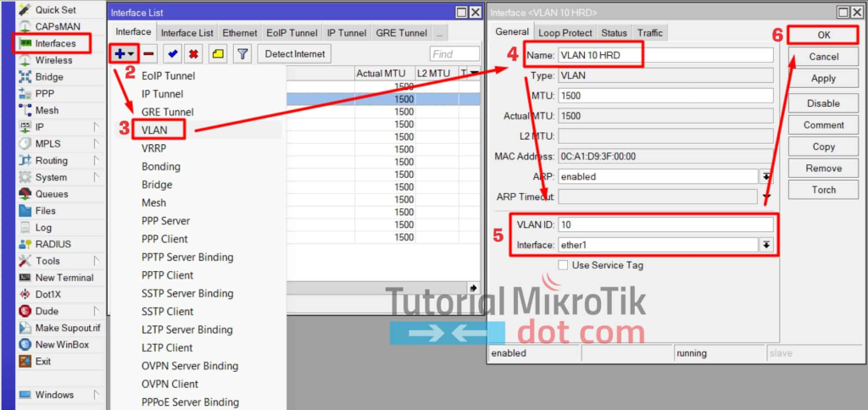Click the blue plus add dropdown
868x410 pixels.
click(124, 53)
